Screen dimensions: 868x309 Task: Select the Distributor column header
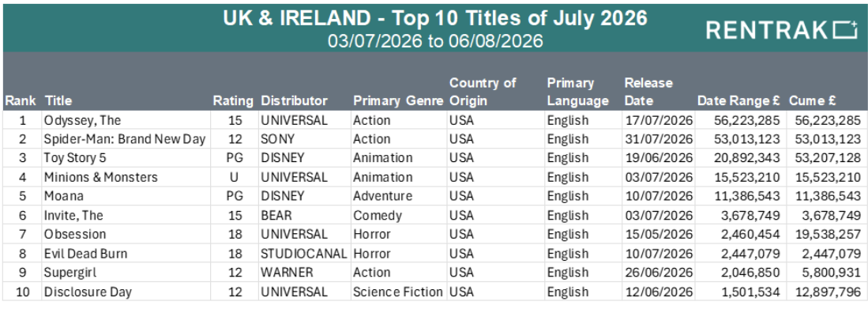point(294,101)
